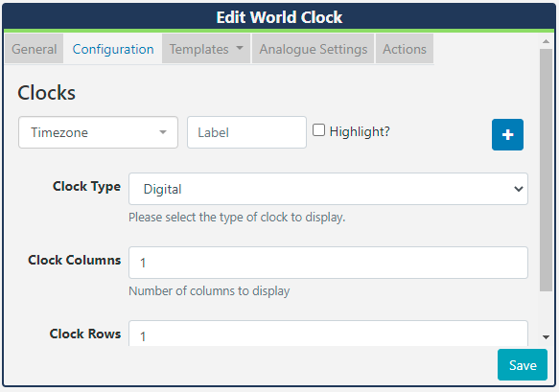Click the 'Please select the type of clock to display.' text
This screenshot has height=392, width=559.
pos(237,218)
